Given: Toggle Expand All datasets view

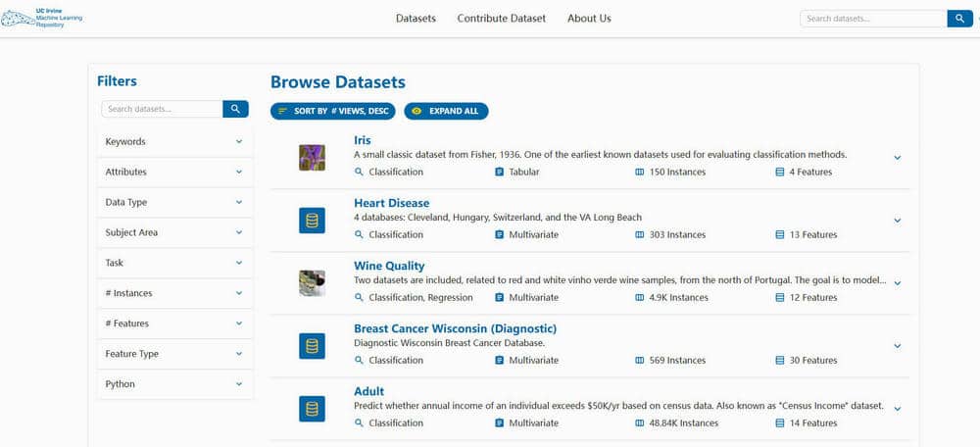Looking at the screenshot, I should tap(446, 112).
